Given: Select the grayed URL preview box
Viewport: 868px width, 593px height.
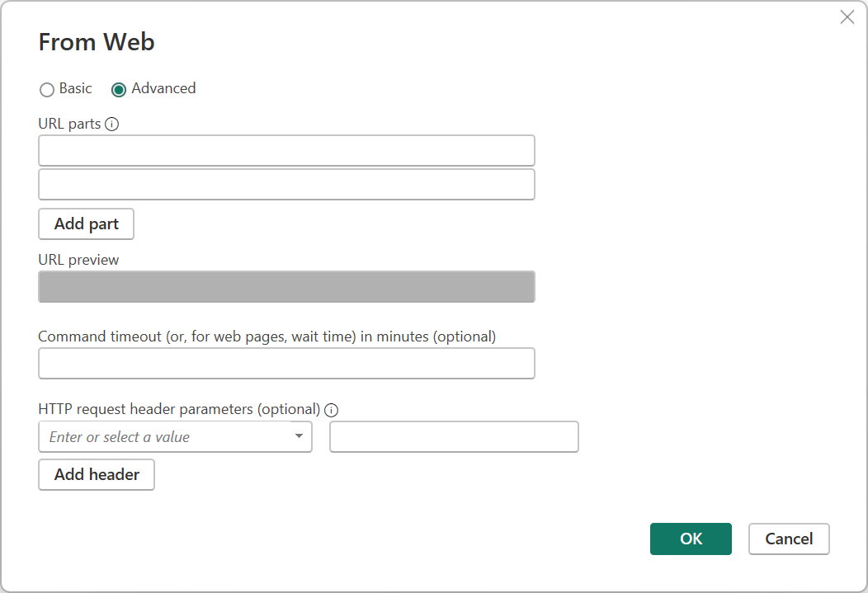Looking at the screenshot, I should 286,286.
